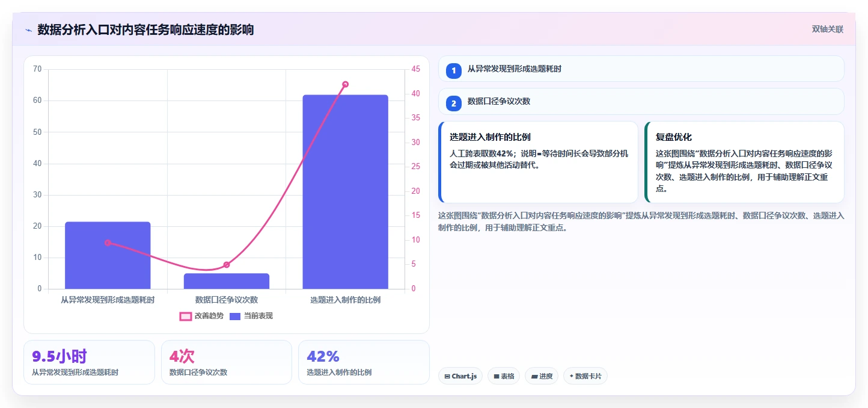Click the icon inside the 表格 tag
868x408 pixels.
point(497,377)
